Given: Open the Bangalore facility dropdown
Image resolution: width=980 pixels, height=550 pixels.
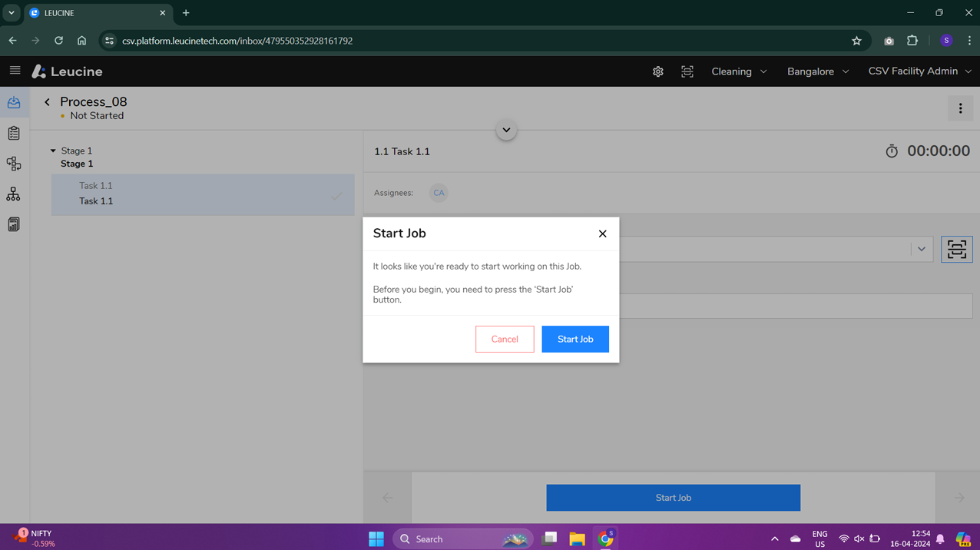Looking at the screenshot, I should pos(818,71).
